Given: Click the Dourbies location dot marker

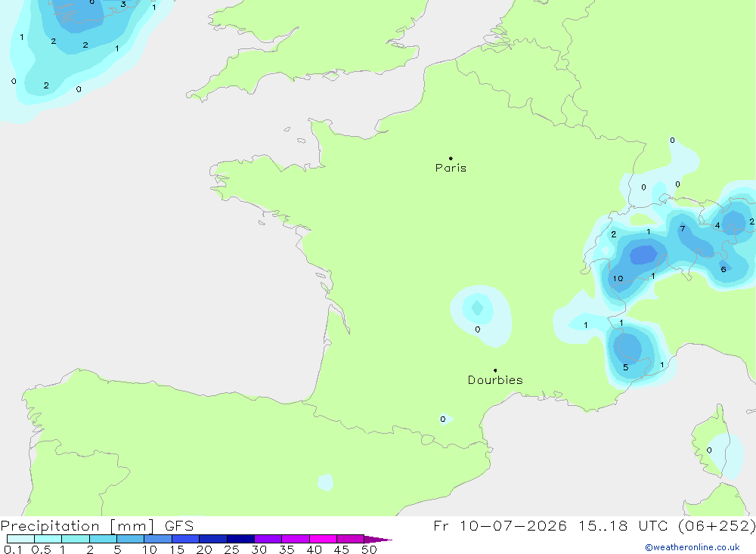Looking at the screenshot, I should (x=495, y=370).
